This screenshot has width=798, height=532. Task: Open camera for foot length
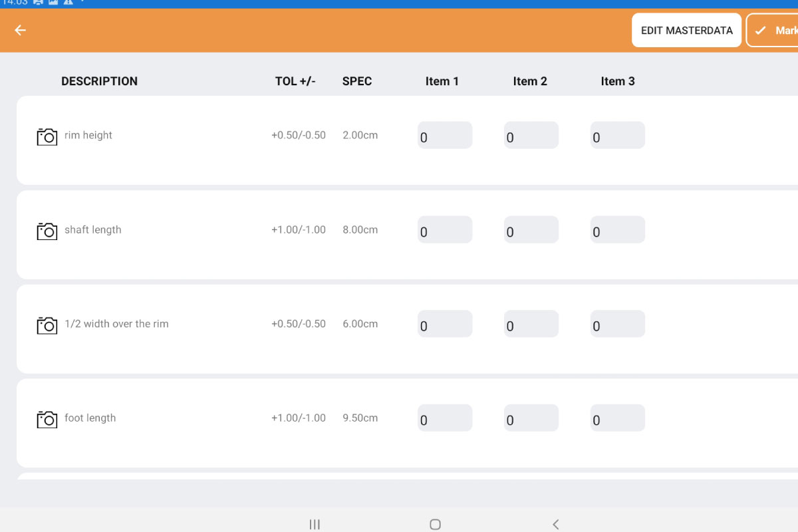(47, 419)
